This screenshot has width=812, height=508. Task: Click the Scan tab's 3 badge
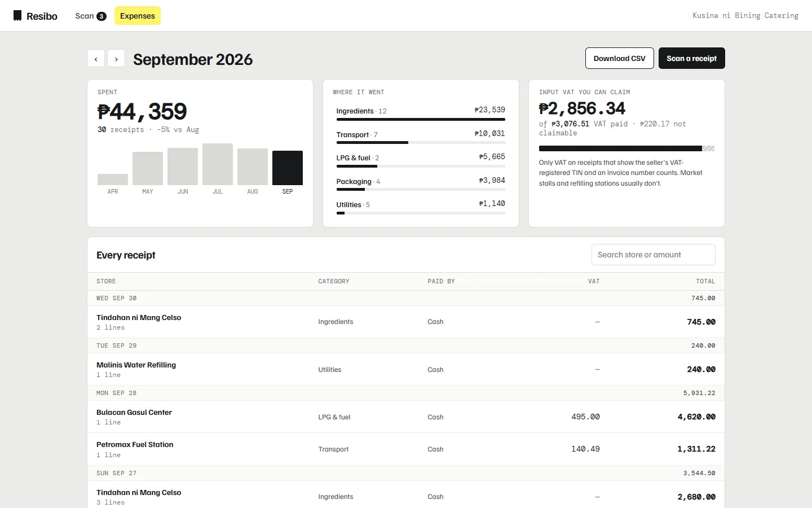tap(101, 16)
